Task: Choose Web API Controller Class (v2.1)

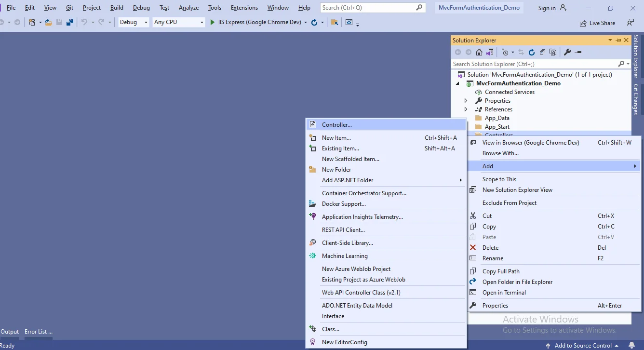Action: click(386, 293)
